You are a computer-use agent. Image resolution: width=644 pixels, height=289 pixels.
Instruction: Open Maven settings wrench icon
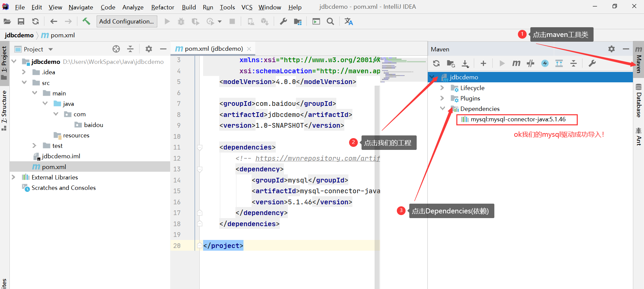tap(592, 63)
